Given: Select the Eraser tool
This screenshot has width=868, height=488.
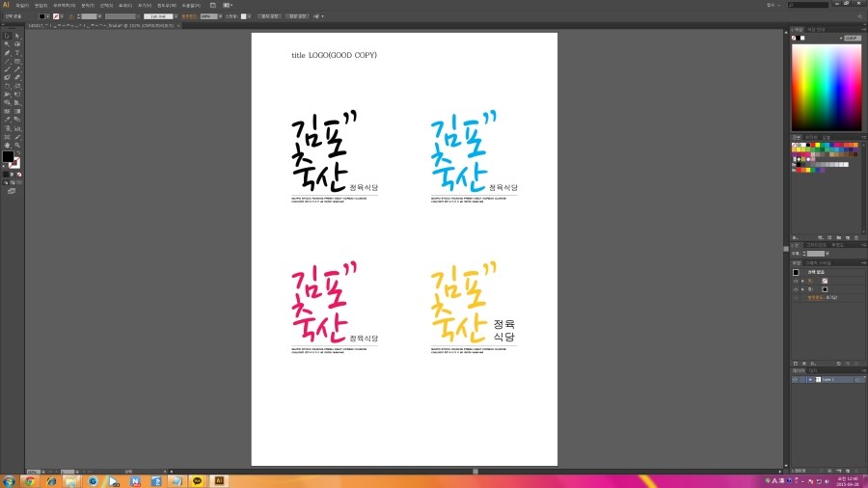Looking at the screenshot, I should pos(17,77).
